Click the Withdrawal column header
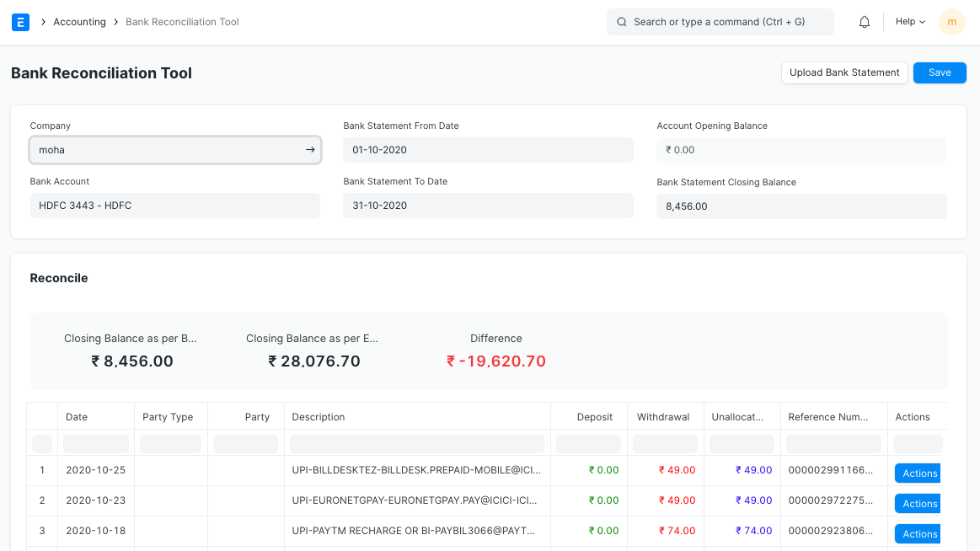The height and width of the screenshot is (551, 980). 663,417
